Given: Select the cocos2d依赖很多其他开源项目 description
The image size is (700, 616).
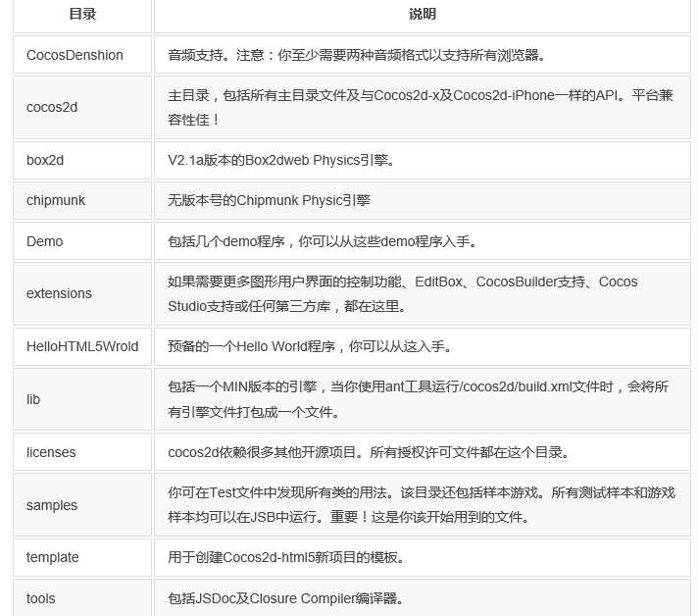Looking at the screenshot, I should pyautogui.click(x=370, y=452).
